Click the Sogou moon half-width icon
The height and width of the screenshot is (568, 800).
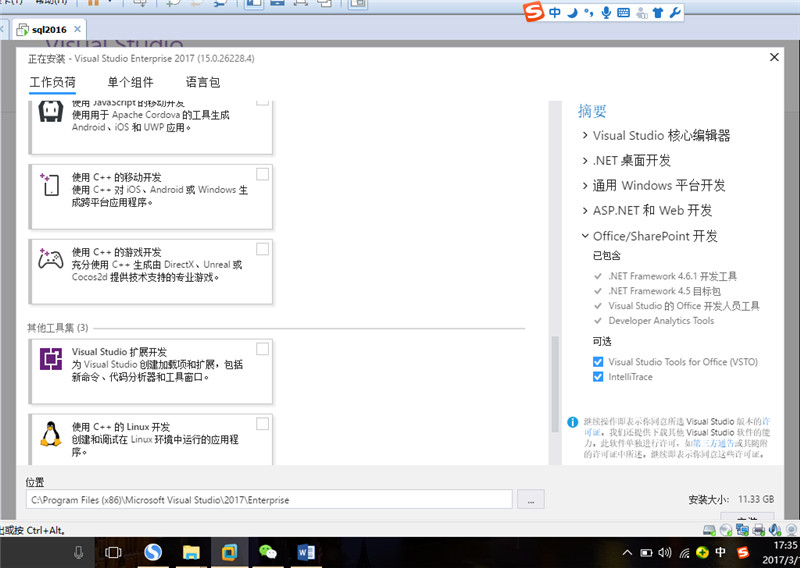(572, 12)
